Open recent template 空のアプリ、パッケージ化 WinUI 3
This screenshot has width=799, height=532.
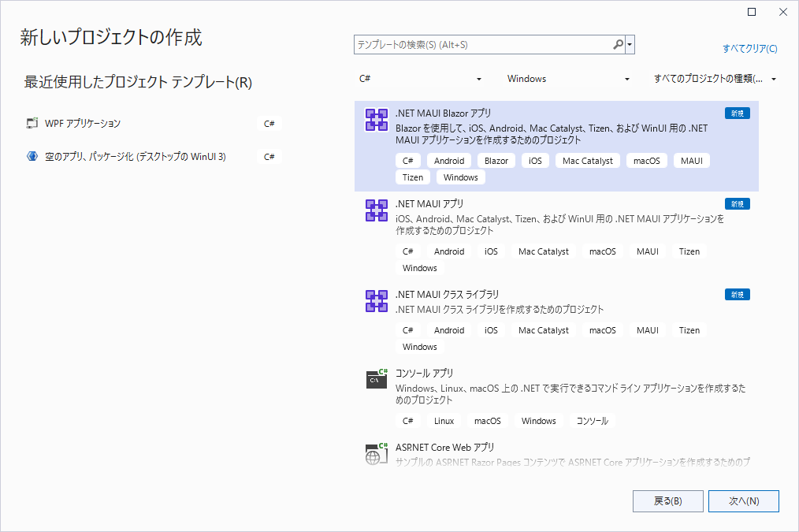154,156
